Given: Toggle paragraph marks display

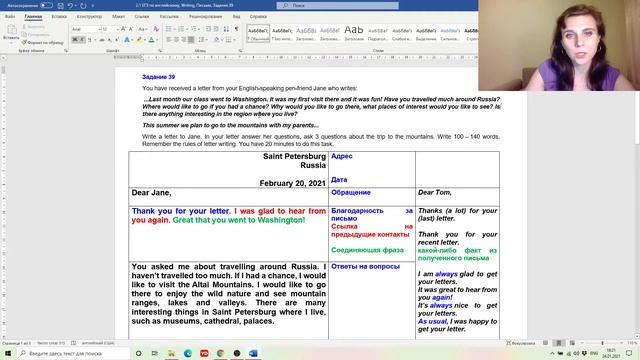Looking at the screenshot, I should tap(236, 29).
